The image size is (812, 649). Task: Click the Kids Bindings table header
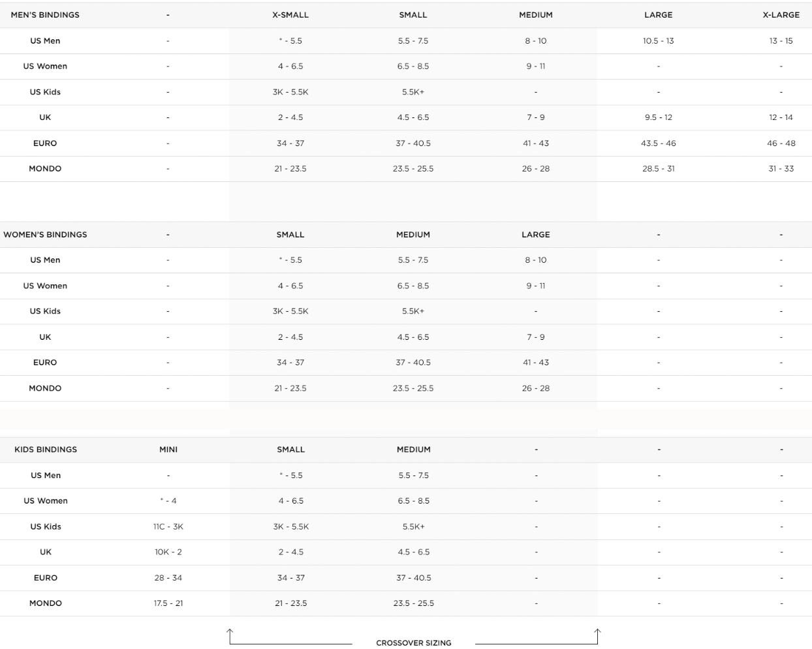coord(46,449)
